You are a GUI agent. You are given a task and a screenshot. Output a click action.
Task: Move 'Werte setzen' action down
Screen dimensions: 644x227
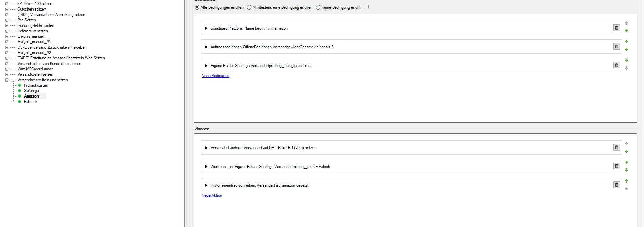(627, 170)
